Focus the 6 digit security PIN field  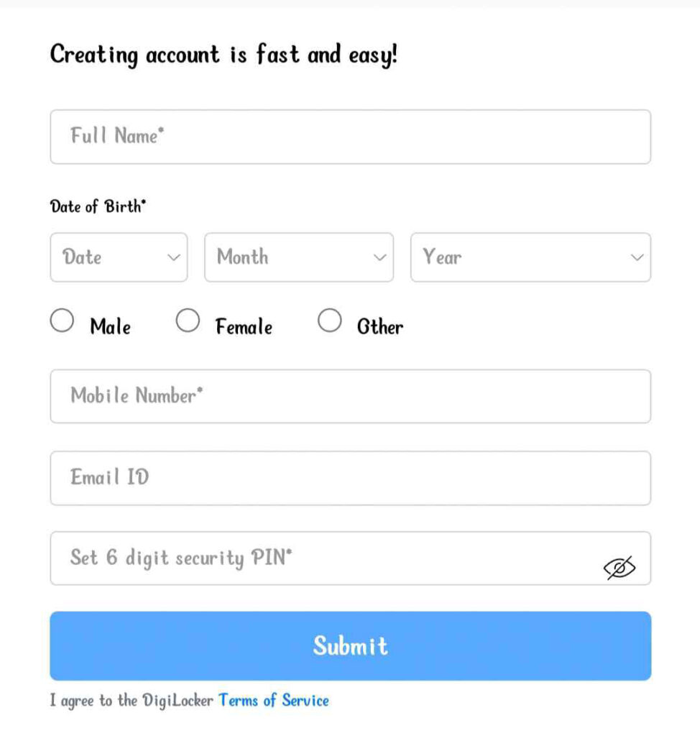(x=323, y=558)
